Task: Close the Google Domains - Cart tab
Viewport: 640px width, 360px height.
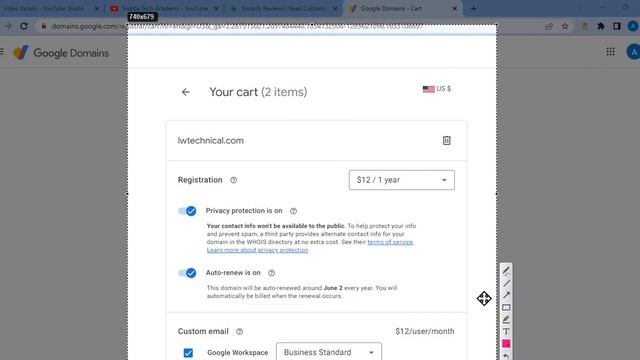Action: (x=455, y=9)
